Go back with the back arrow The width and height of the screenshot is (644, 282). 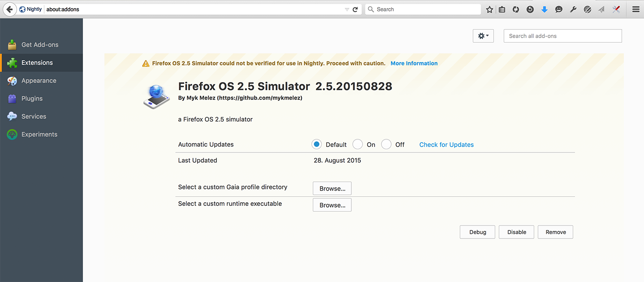click(x=9, y=9)
